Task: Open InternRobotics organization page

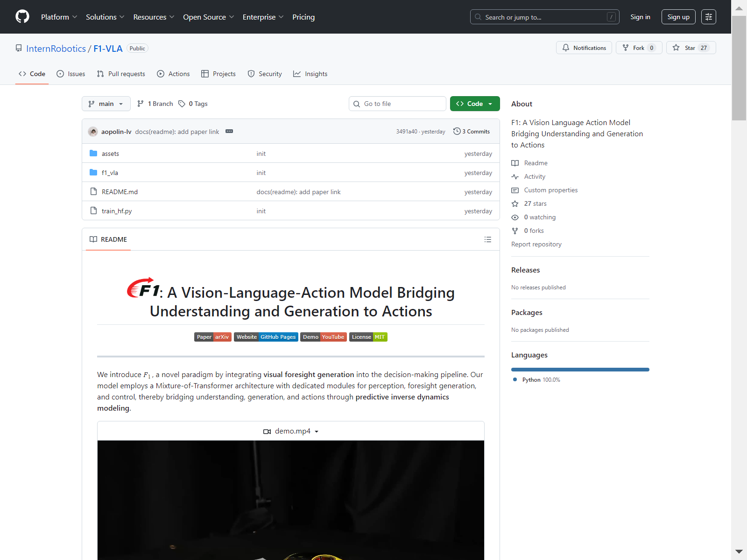Action: (56, 49)
